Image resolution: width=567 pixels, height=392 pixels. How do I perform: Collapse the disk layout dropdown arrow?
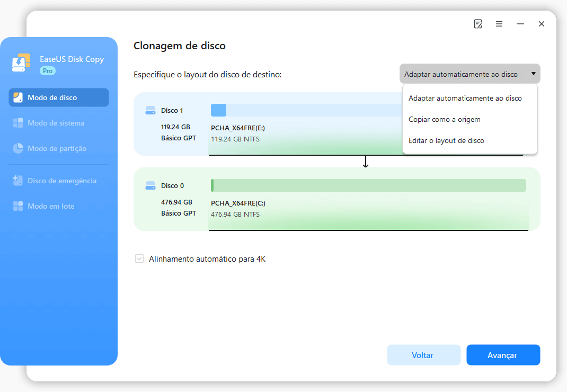[533, 74]
